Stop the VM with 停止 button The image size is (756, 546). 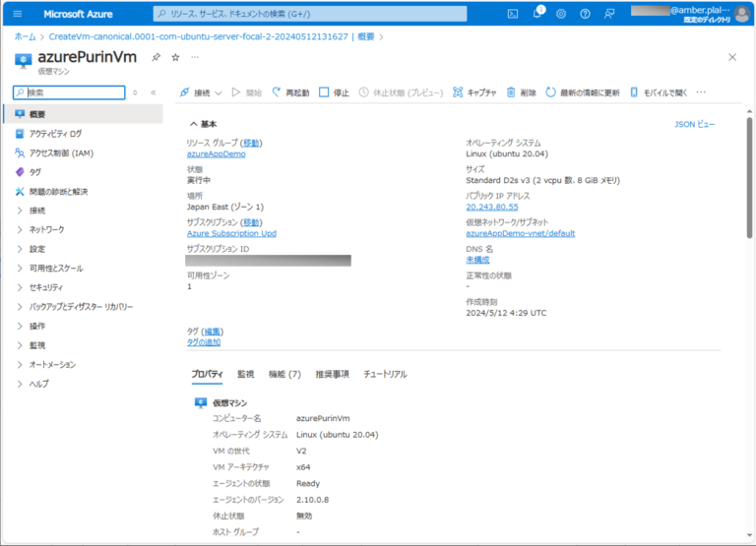pyautogui.click(x=334, y=92)
